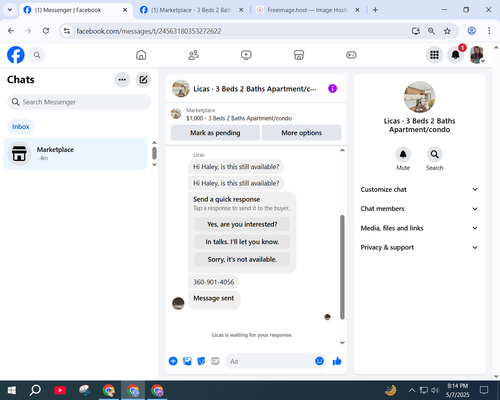The image size is (500, 400).
Task: Click the 360-901-4056 message bubble
Action: (x=214, y=282)
